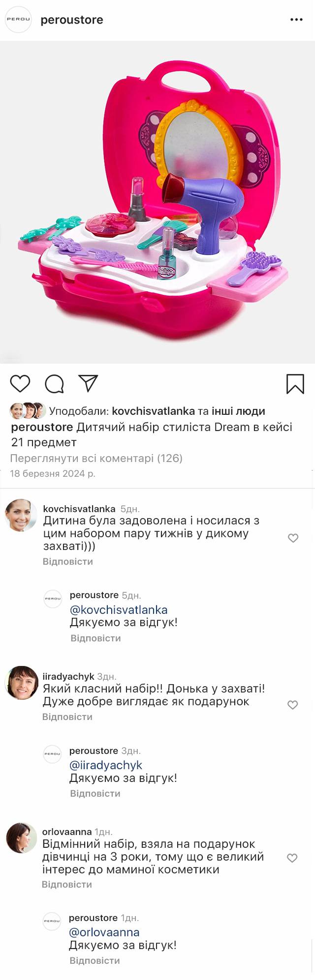
Task: Reply to peroustore's answer to @kovchisvatlanka
Action: (x=95, y=638)
